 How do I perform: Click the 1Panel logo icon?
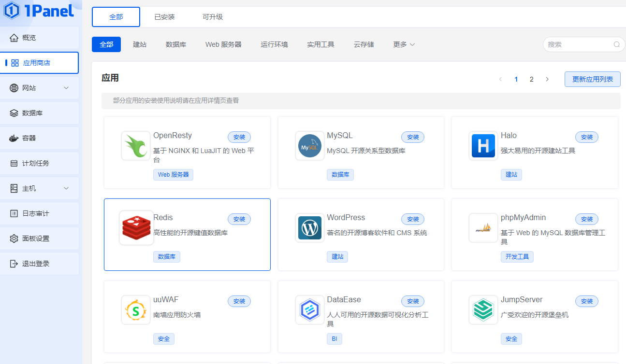(11, 10)
